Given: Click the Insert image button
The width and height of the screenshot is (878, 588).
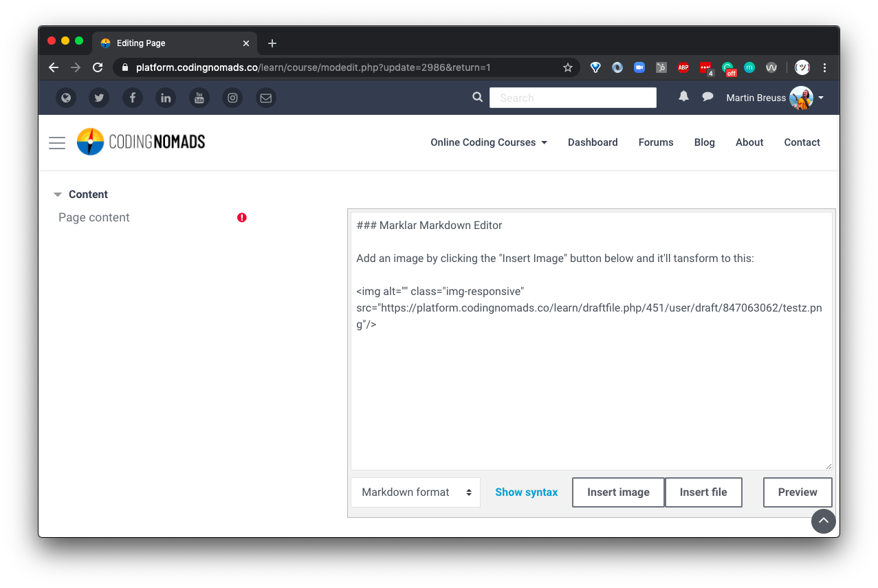Looking at the screenshot, I should click(x=617, y=492).
